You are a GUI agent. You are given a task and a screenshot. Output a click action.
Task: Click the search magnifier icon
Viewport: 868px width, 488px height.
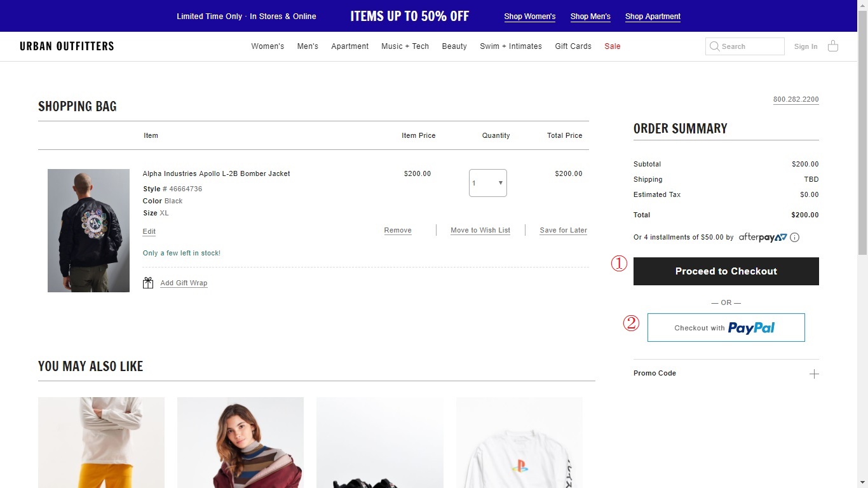(714, 46)
